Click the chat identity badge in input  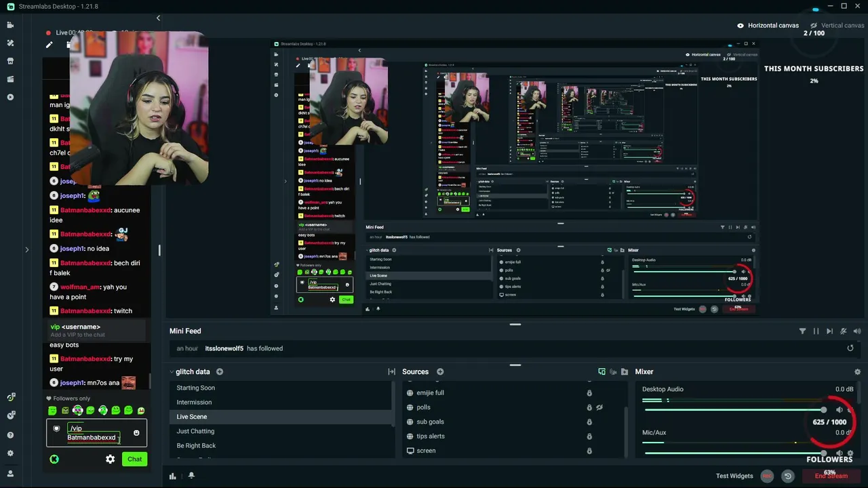click(x=56, y=428)
